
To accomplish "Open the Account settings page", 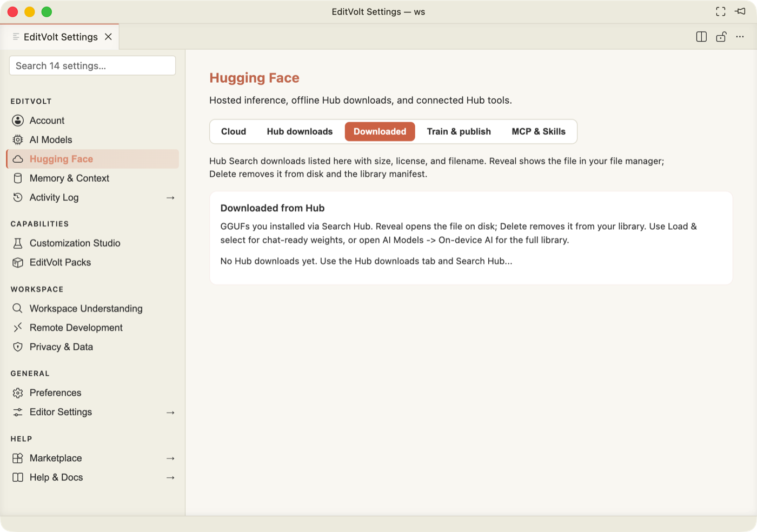I will 92,121.
